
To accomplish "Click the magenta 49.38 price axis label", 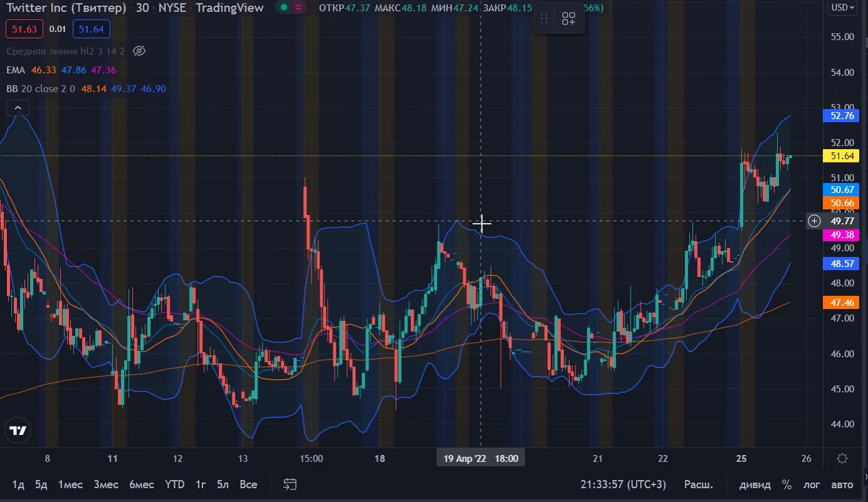I will 842,235.
